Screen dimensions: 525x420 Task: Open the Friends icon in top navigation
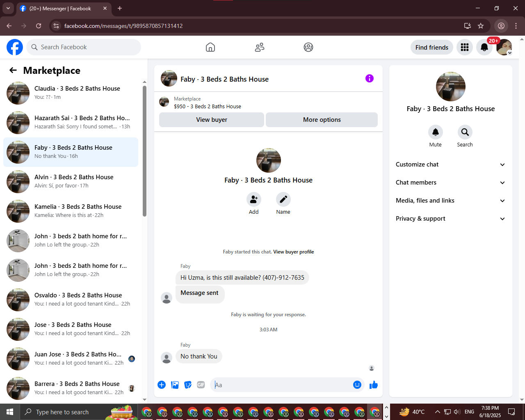(x=260, y=47)
